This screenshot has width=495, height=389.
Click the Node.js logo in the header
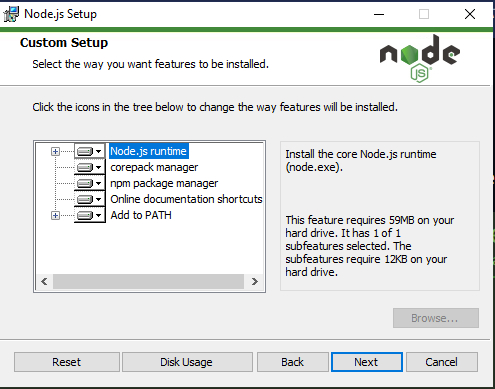click(420, 58)
